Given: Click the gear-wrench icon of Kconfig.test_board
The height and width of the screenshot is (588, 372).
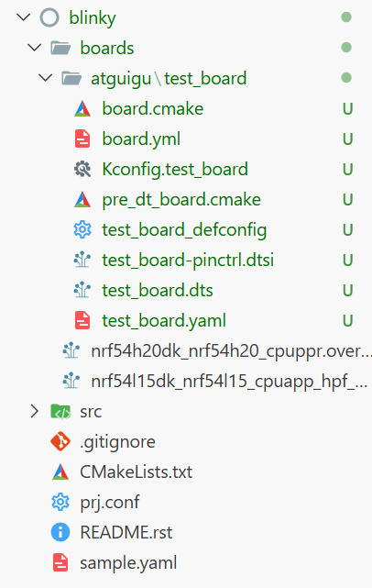Looking at the screenshot, I should 82,169.
